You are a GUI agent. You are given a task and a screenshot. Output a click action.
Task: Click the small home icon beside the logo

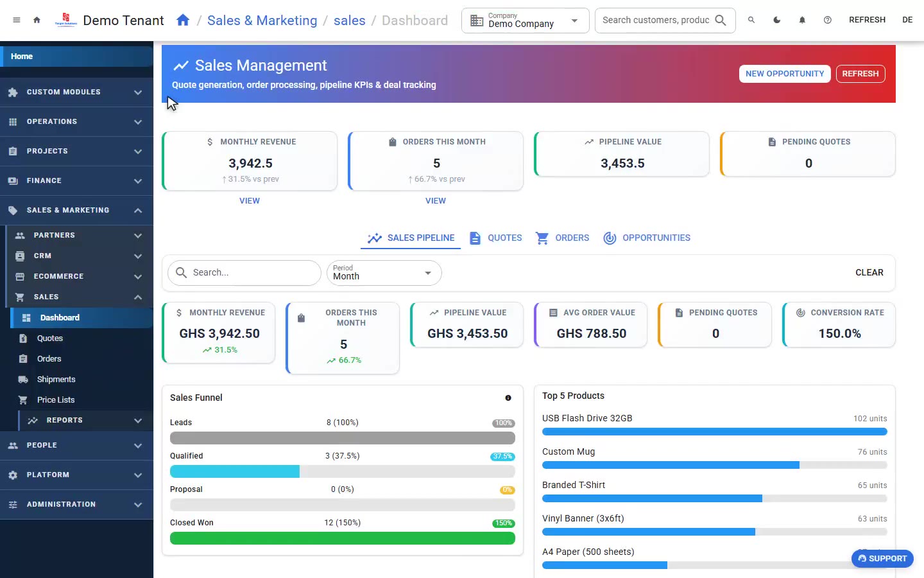[x=37, y=20]
